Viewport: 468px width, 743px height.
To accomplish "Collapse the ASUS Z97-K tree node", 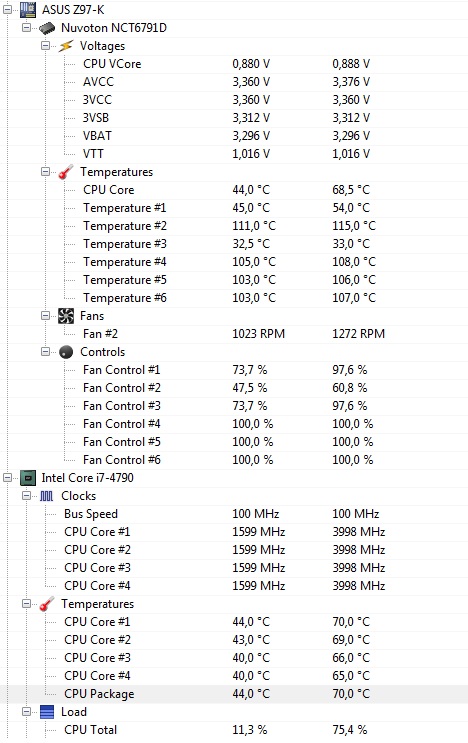I will [x=8, y=9].
